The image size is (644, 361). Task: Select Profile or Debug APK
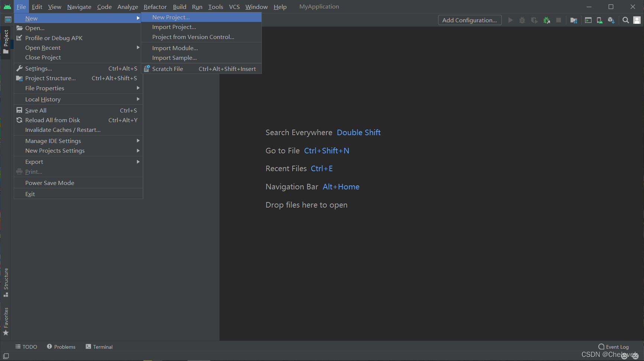point(78,38)
